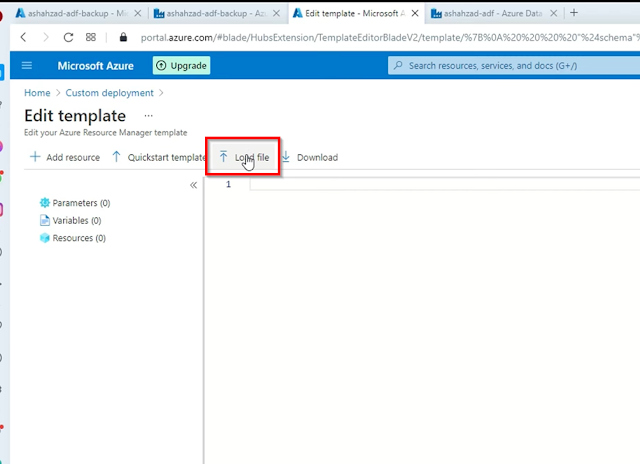Click 'Edit your Azure Resource Manager template' subtitle

click(x=105, y=133)
